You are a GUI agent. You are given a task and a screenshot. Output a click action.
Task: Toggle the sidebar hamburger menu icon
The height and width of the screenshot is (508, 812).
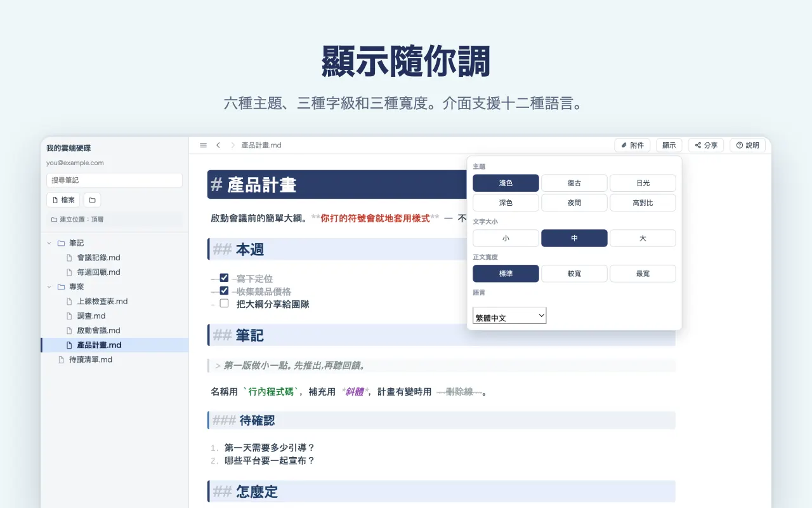pos(203,145)
